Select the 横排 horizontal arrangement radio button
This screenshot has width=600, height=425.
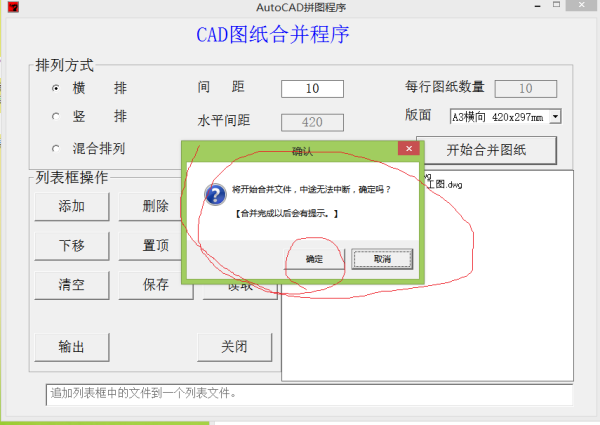[56, 88]
